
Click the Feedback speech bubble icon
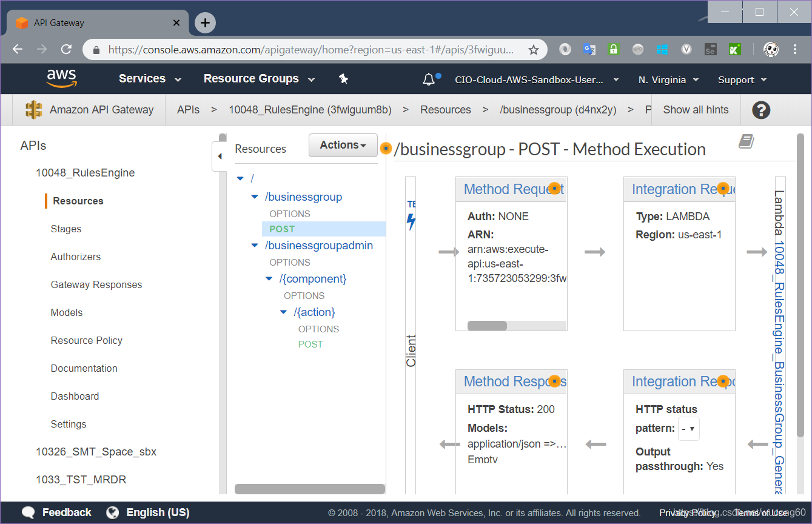tap(29, 512)
